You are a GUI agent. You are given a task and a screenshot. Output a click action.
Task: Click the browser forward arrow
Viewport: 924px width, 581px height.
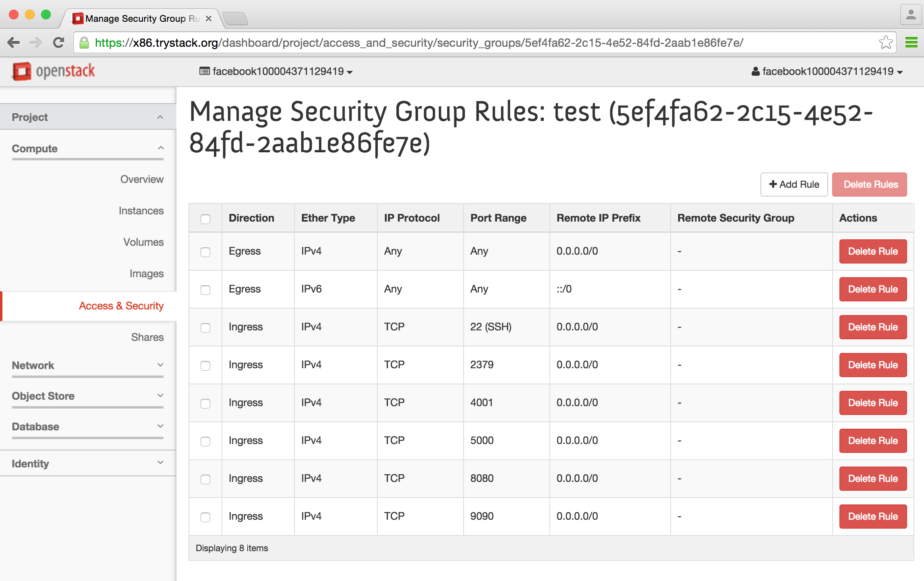pos(36,42)
